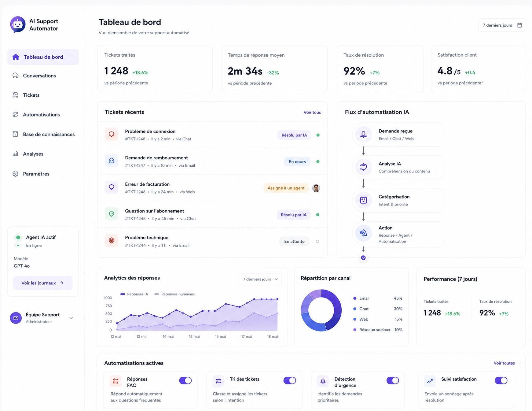This screenshot has width=532, height=411.
Task: Click the Erreur de facturation ticket icon
Action: [x=112, y=187]
